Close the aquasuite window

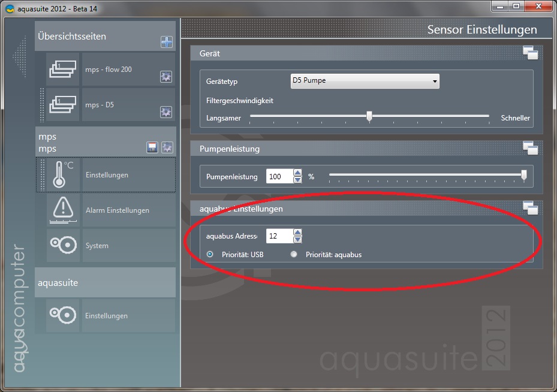[538, 7]
